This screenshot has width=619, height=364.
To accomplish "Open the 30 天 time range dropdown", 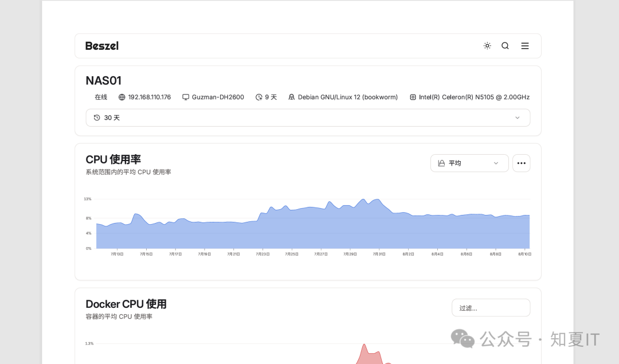I will tap(308, 118).
